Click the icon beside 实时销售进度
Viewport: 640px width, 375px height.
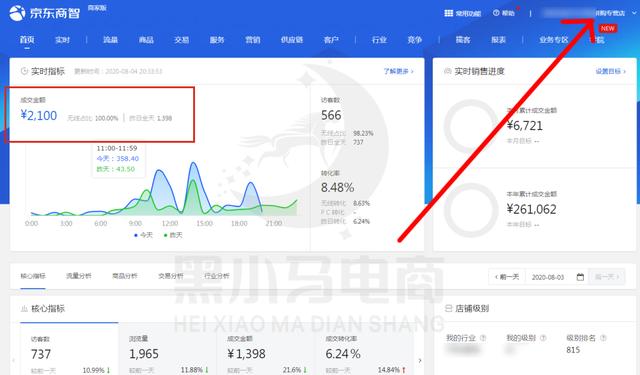tap(448, 71)
